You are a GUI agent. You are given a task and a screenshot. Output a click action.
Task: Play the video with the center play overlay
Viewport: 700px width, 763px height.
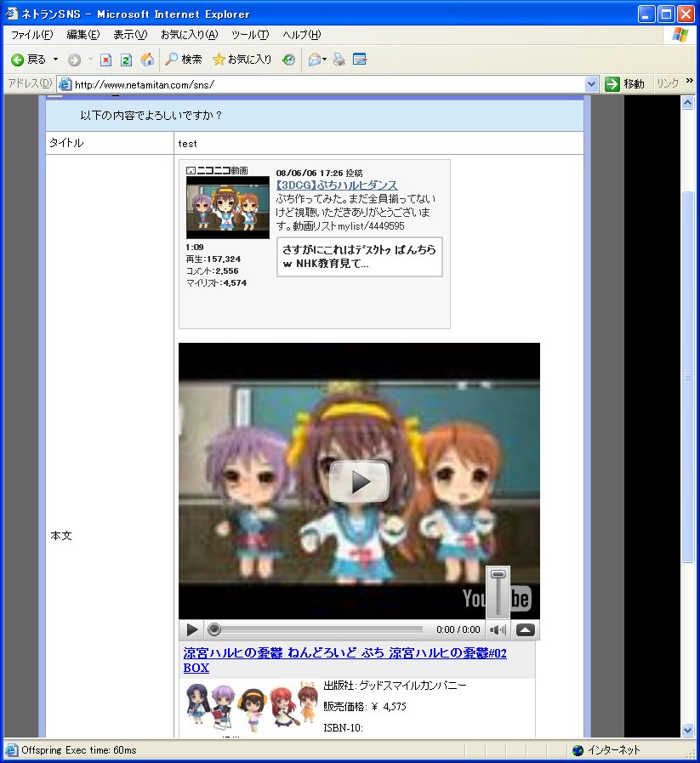tap(360, 481)
